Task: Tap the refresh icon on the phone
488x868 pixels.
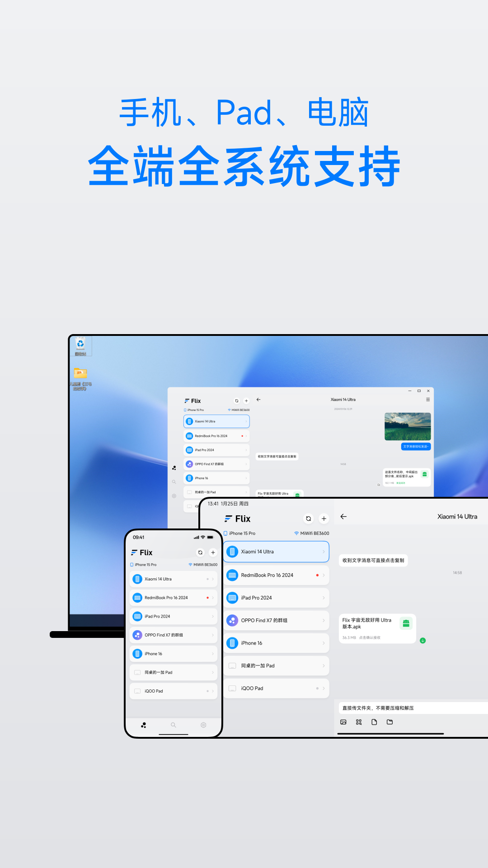Action: coord(200,552)
